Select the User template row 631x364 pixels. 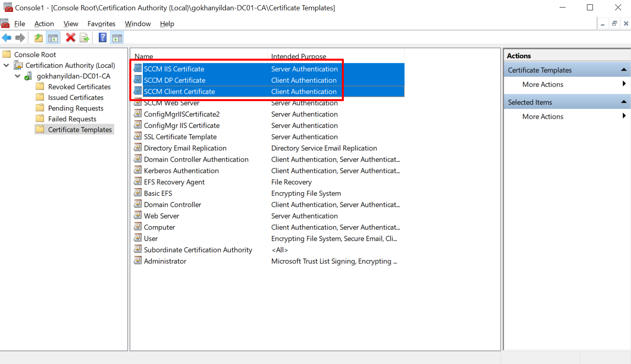pos(269,238)
